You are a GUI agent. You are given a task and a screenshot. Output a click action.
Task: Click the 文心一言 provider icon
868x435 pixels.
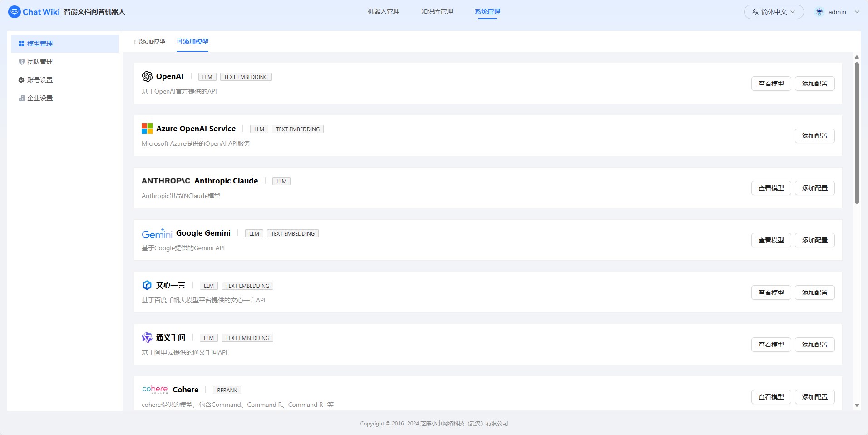pos(147,285)
